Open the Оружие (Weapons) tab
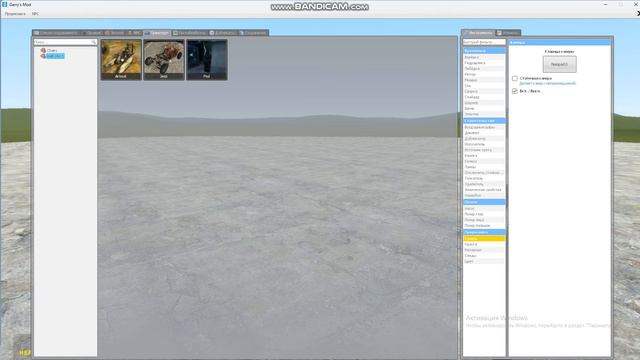The width and height of the screenshot is (640, 360). [x=91, y=33]
